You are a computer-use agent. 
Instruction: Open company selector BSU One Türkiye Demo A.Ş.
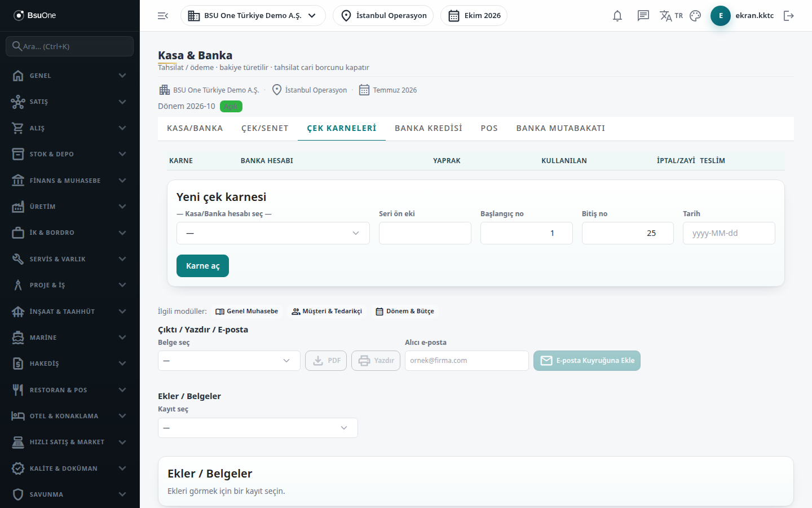coord(253,16)
